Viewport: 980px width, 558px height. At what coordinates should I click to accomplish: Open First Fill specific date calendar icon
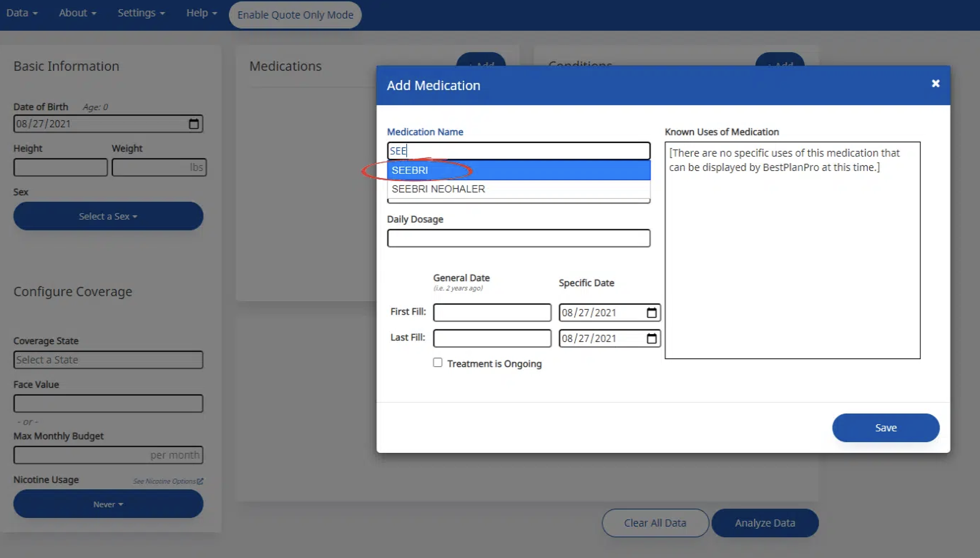(x=651, y=313)
